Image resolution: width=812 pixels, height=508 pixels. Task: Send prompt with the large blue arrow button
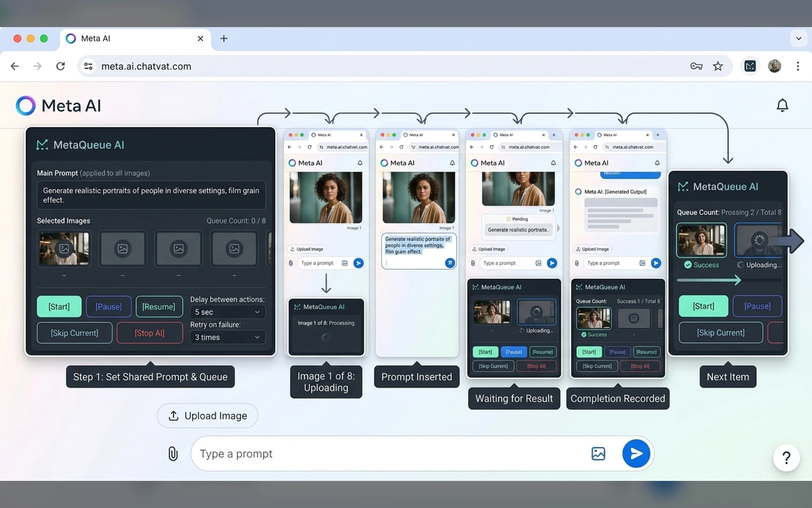[636, 453]
